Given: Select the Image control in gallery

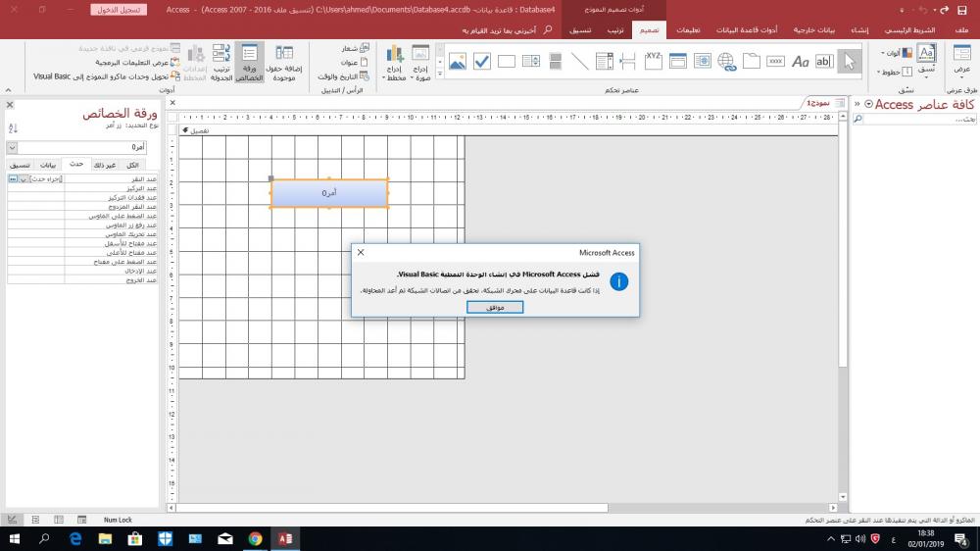Looking at the screenshot, I should [458, 62].
